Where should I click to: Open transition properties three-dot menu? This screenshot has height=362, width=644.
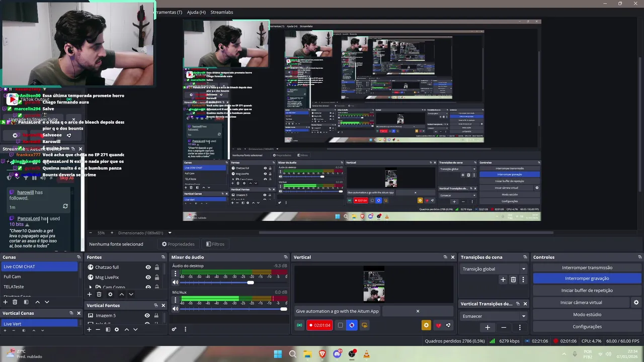523,280
